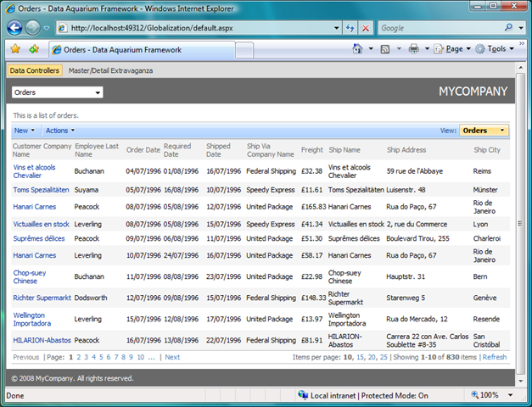Click the Next page link
The height and width of the screenshot is (407, 532).
[x=172, y=357]
